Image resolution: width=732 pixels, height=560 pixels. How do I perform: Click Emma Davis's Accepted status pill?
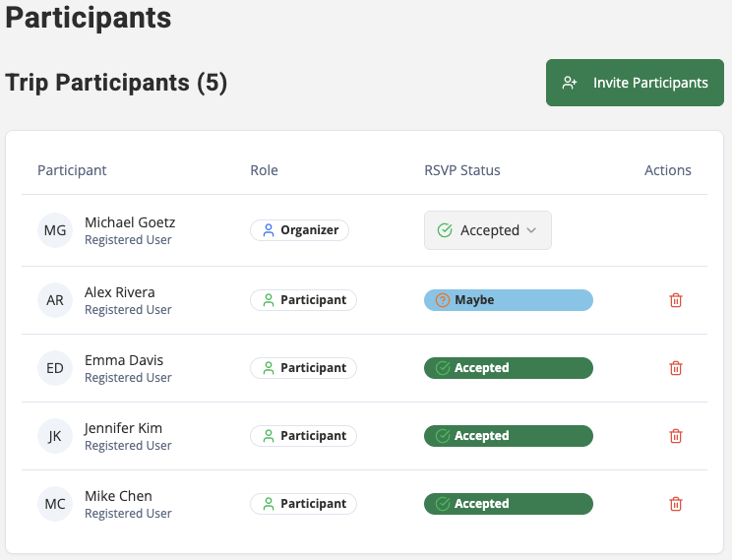click(x=509, y=368)
